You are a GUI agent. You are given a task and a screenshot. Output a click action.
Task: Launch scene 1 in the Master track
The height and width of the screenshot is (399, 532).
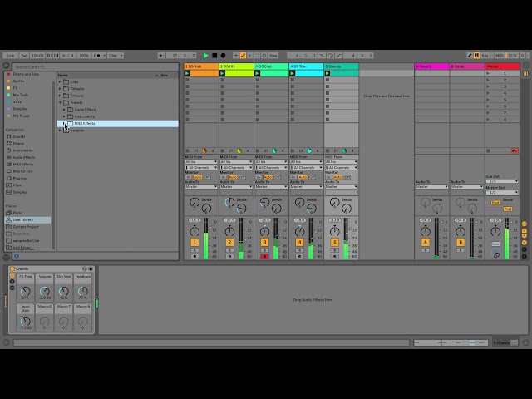(488, 73)
